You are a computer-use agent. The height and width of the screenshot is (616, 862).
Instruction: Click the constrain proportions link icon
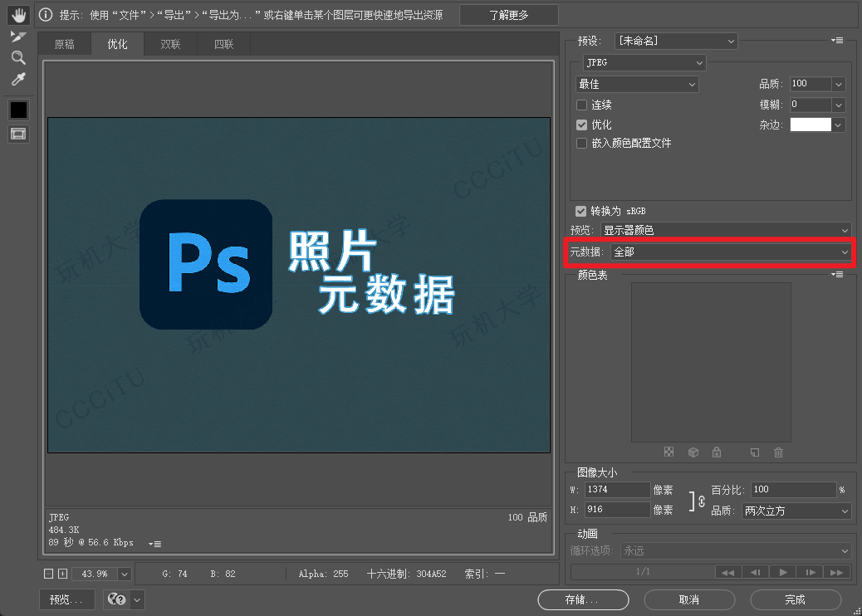pyautogui.click(x=701, y=501)
